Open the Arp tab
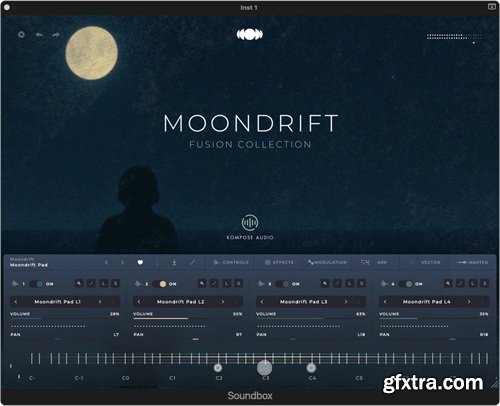This screenshot has width=500, height=406. tap(374, 262)
